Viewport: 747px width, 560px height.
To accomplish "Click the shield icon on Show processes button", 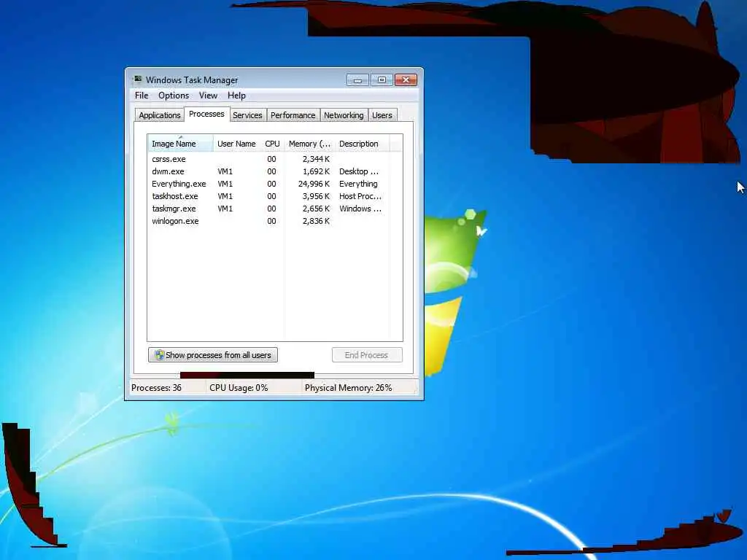I will 160,355.
